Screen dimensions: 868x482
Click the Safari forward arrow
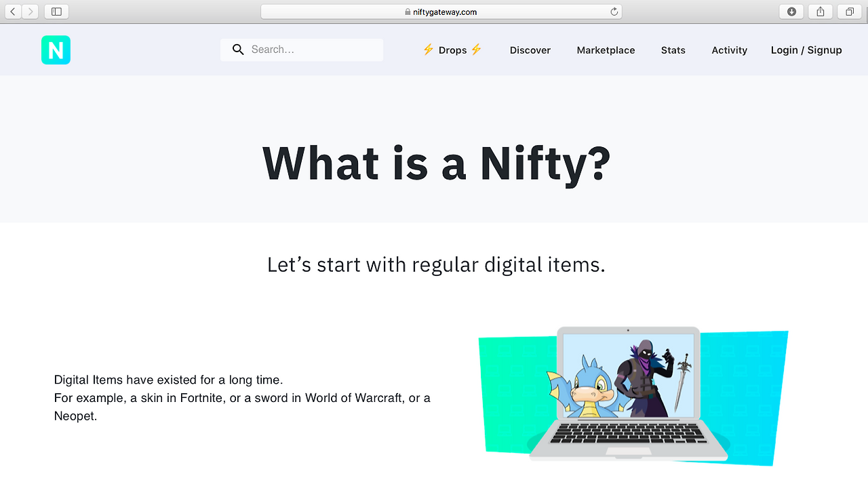coord(31,12)
